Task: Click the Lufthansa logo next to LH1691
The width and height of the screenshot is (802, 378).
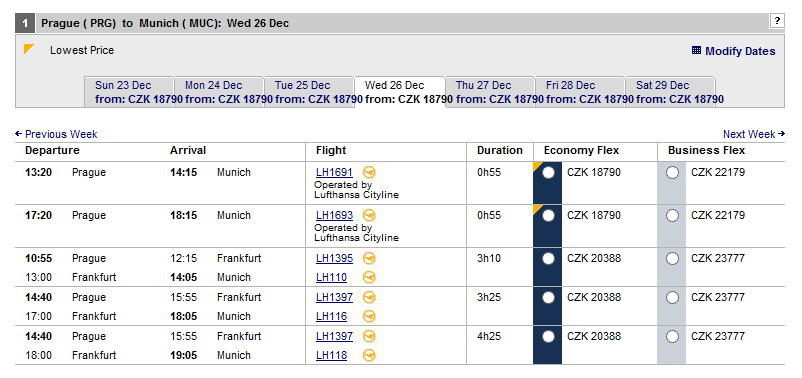Action: pyautogui.click(x=369, y=172)
